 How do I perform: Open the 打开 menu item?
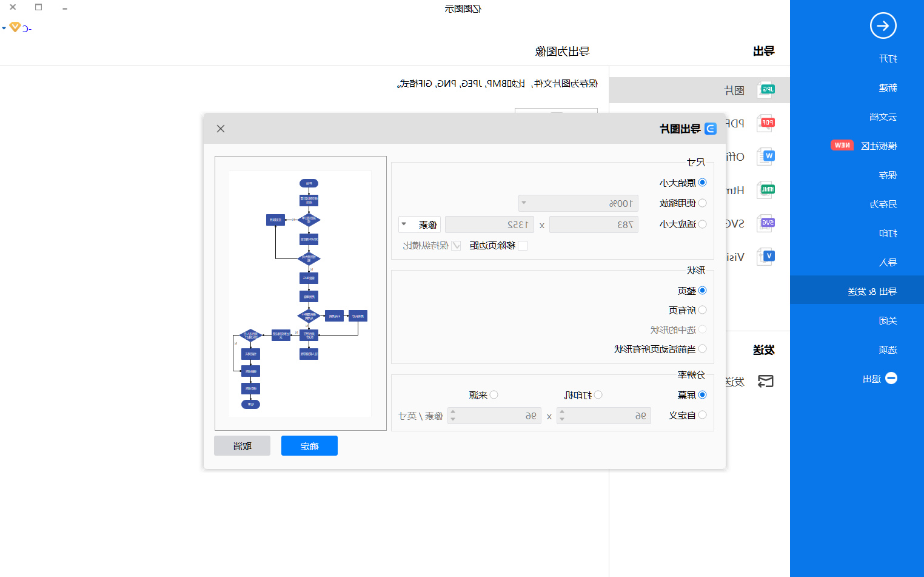click(x=888, y=58)
